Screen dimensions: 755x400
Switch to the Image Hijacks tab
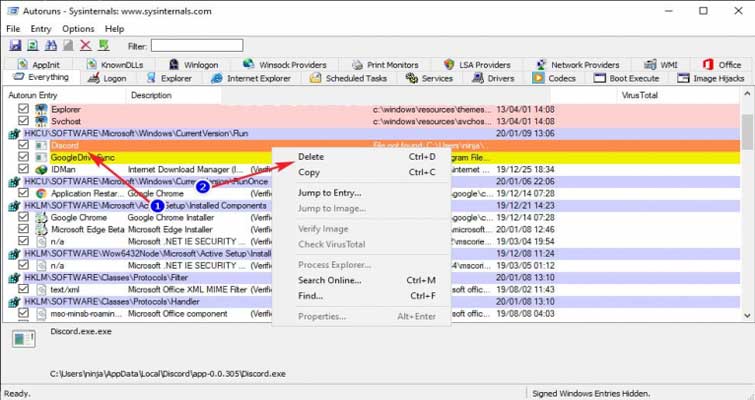[711, 78]
